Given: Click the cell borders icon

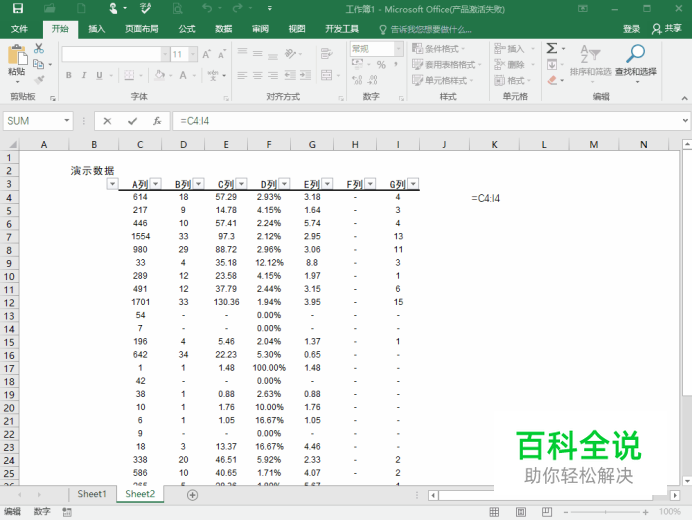Looking at the screenshot, I should (x=129, y=75).
